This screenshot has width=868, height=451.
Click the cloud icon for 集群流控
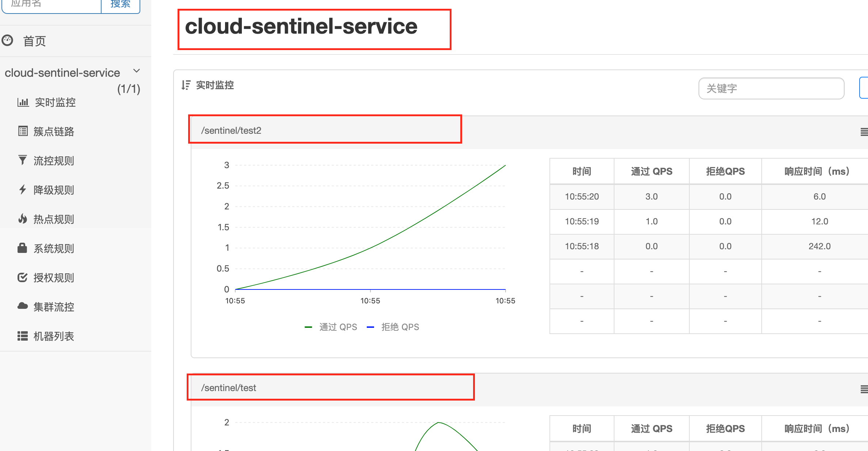[22, 306]
